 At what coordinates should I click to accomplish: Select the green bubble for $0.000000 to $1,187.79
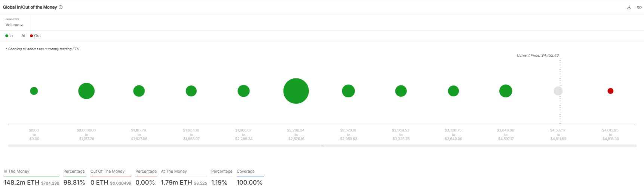[86, 91]
